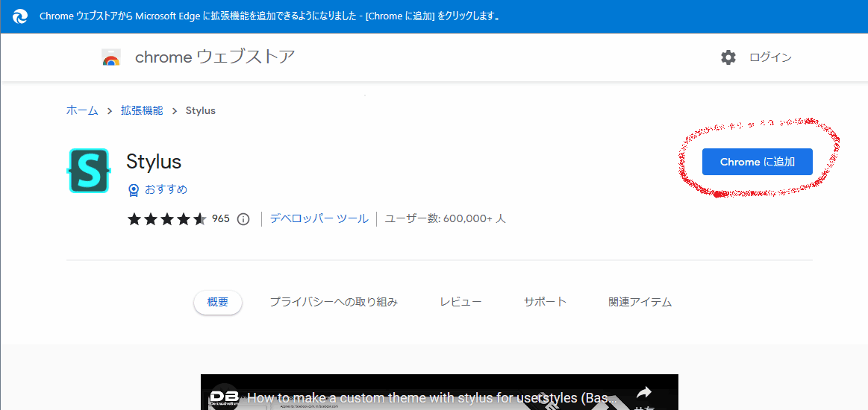868x410 pixels.
Task: Click the rating info icon beside 965
Action: pos(243,219)
